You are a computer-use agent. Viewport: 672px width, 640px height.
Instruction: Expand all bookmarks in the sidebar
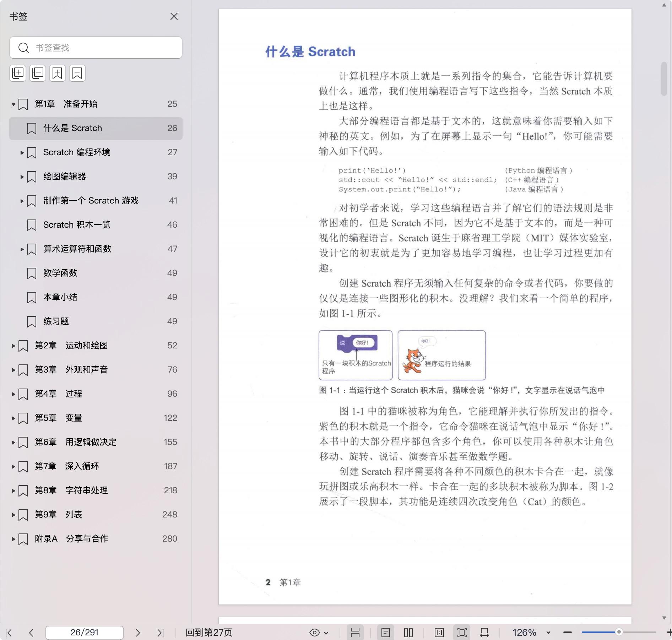click(18, 73)
